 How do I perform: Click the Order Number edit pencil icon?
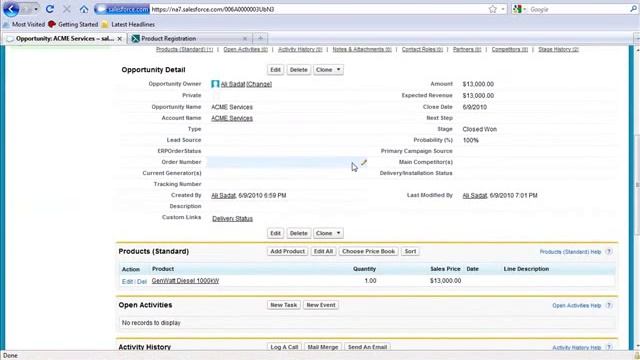[x=364, y=162]
